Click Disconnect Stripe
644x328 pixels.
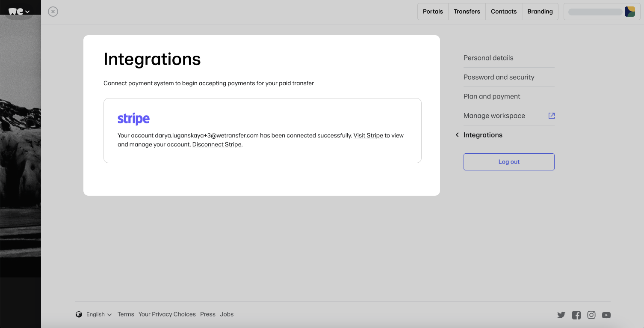[x=216, y=144]
